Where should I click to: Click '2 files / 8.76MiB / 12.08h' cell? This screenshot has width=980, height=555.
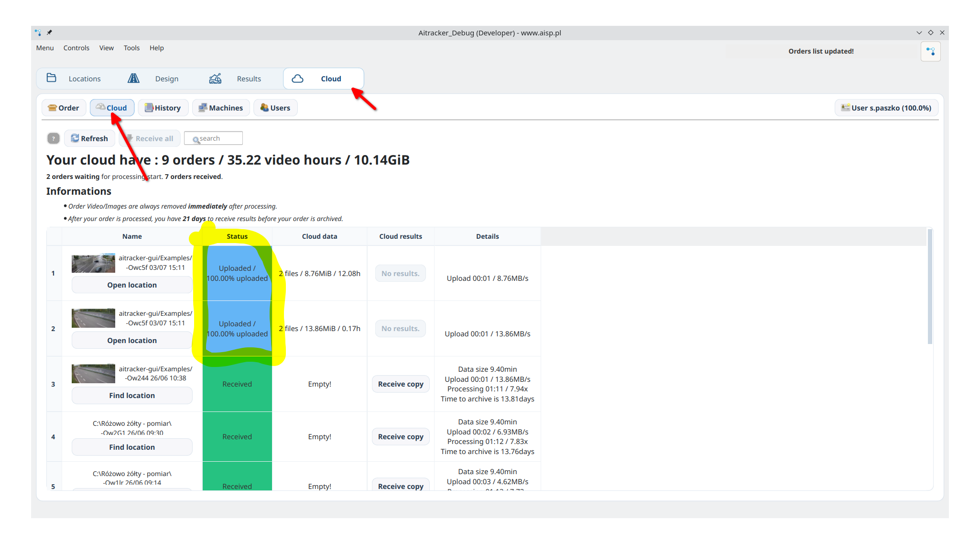coord(319,273)
